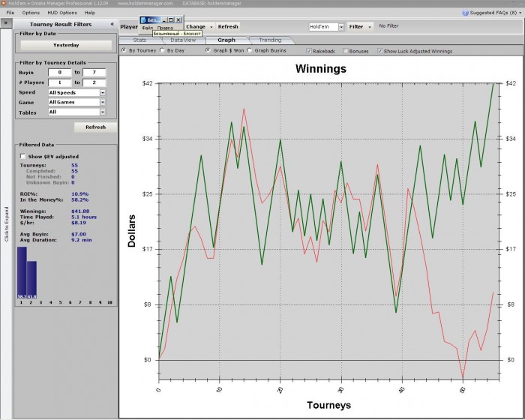Click the # Players minimum field
The height and width of the screenshot is (420, 525).
59,82
